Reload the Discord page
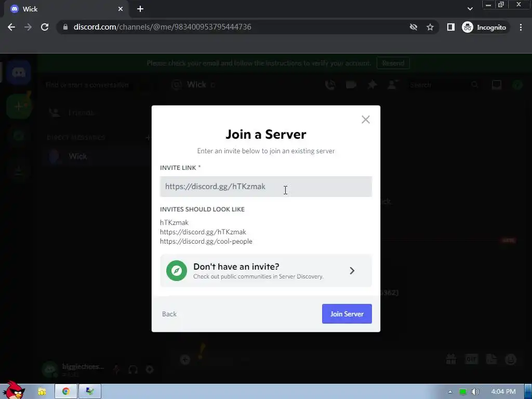Viewport: 532px width, 399px height. point(45,27)
